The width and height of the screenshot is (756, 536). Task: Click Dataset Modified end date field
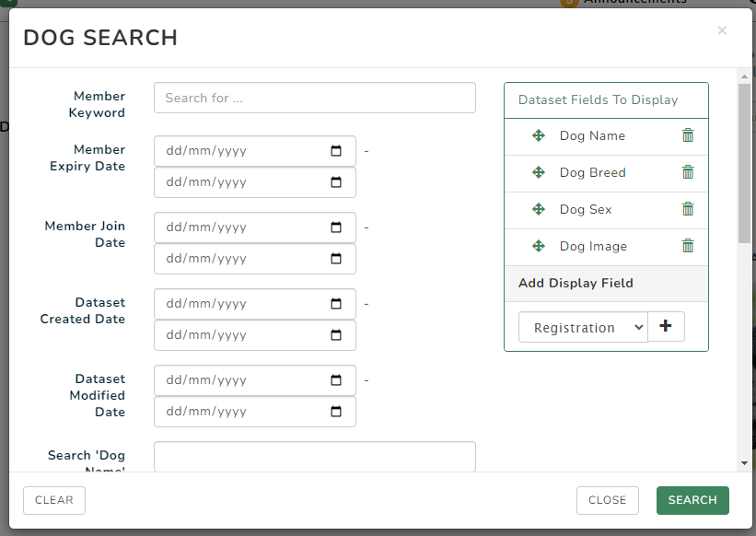point(255,411)
